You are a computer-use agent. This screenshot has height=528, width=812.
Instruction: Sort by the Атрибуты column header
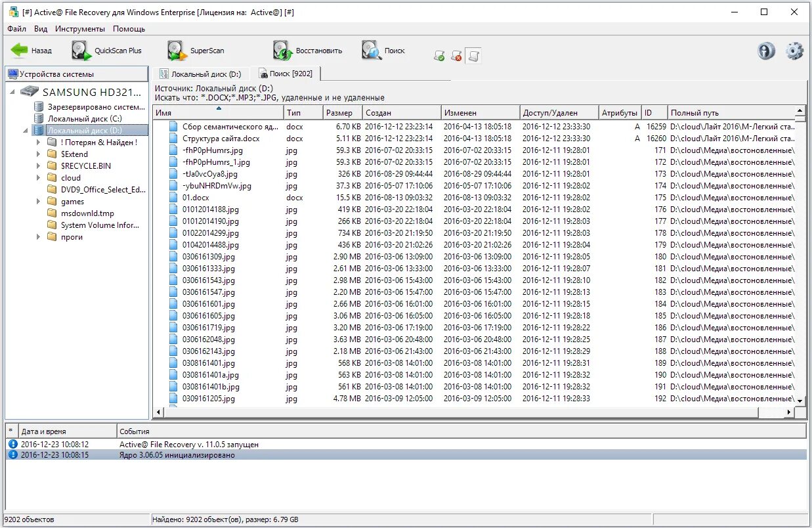[620, 113]
